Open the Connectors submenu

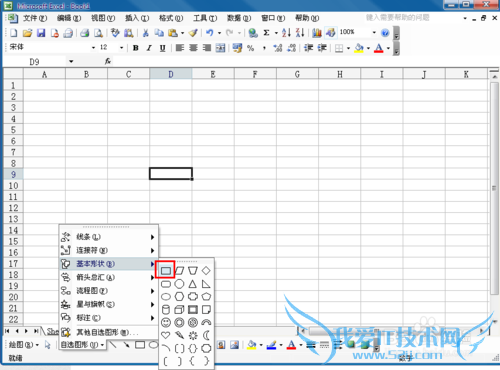click(108, 250)
